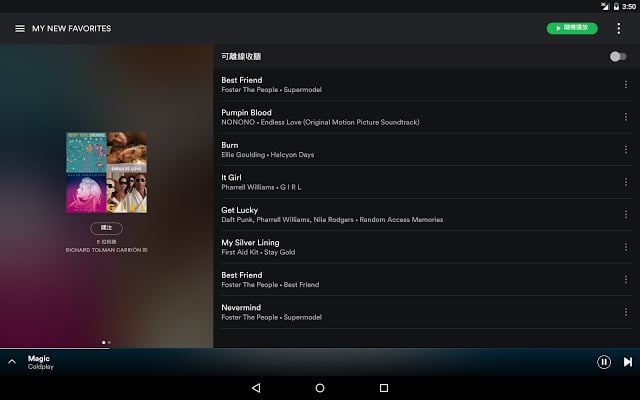640x400 pixels.
Task: Tap the battery status icon
Action: [x=616, y=7]
